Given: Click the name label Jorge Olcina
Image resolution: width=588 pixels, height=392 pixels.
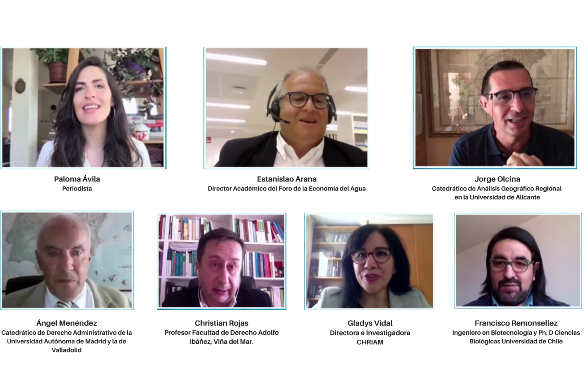Looking at the screenshot, I should (497, 179).
